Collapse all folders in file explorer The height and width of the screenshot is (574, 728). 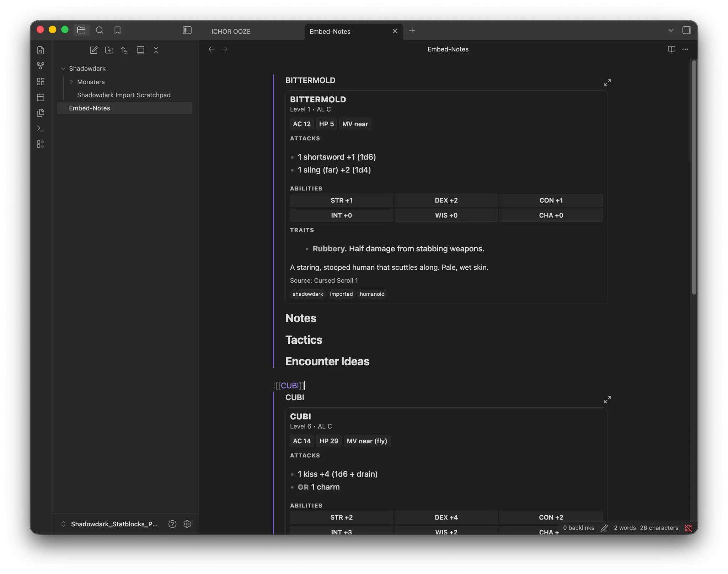pyautogui.click(x=156, y=50)
